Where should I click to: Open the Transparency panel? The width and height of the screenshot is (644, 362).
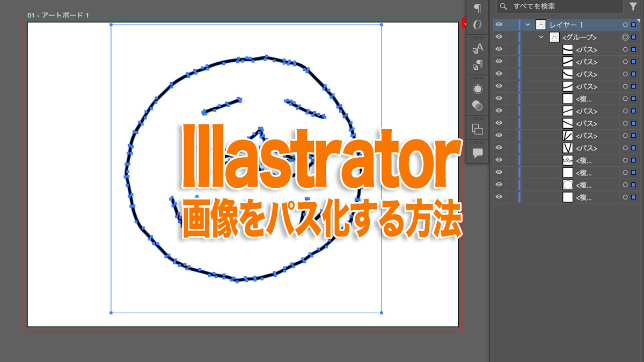coord(477,105)
